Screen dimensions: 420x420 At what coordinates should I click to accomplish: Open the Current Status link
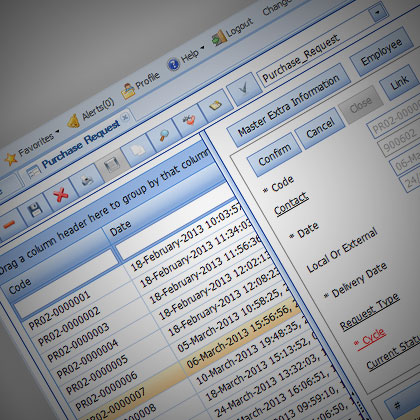point(393,353)
